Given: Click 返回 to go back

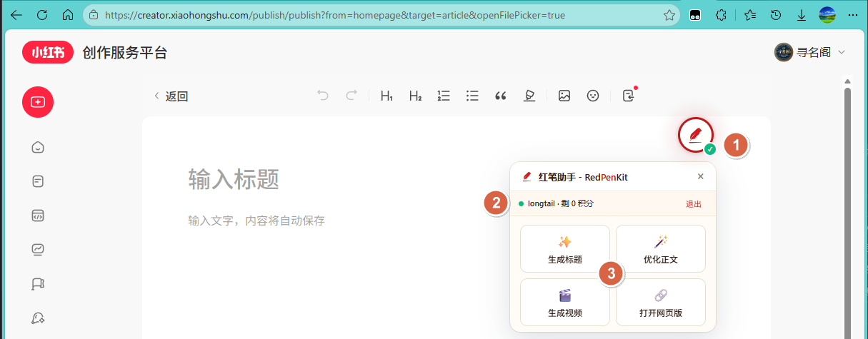Looking at the screenshot, I should (171, 96).
